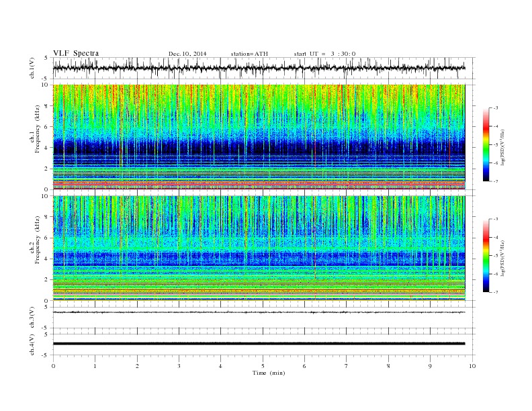This screenshot has width=532, height=411.
Task: Select the date text "Dec. 10, 2014"
Action: 187,54
